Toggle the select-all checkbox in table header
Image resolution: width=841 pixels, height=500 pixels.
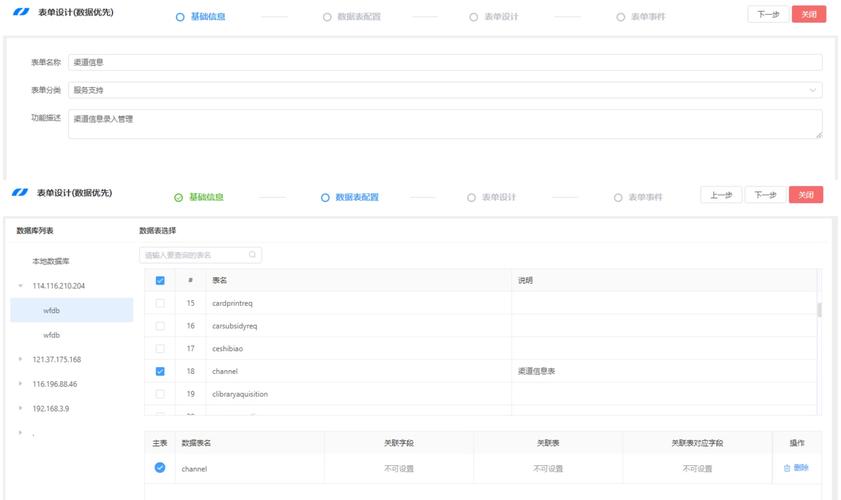click(160, 281)
